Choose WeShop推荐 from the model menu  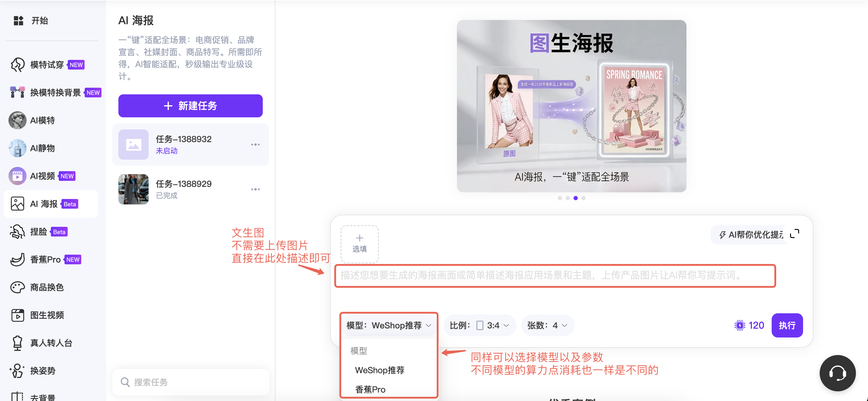tap(379, 370)
